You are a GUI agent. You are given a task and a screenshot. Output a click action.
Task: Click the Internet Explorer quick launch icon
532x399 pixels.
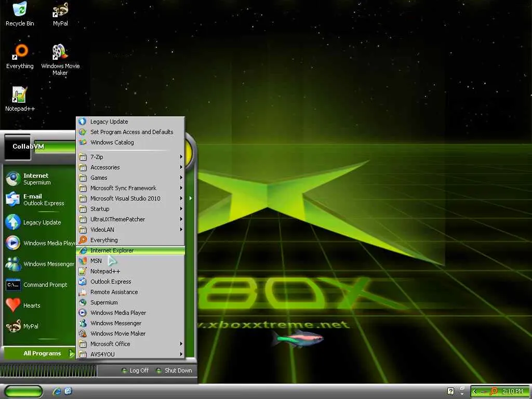[57, 391]
